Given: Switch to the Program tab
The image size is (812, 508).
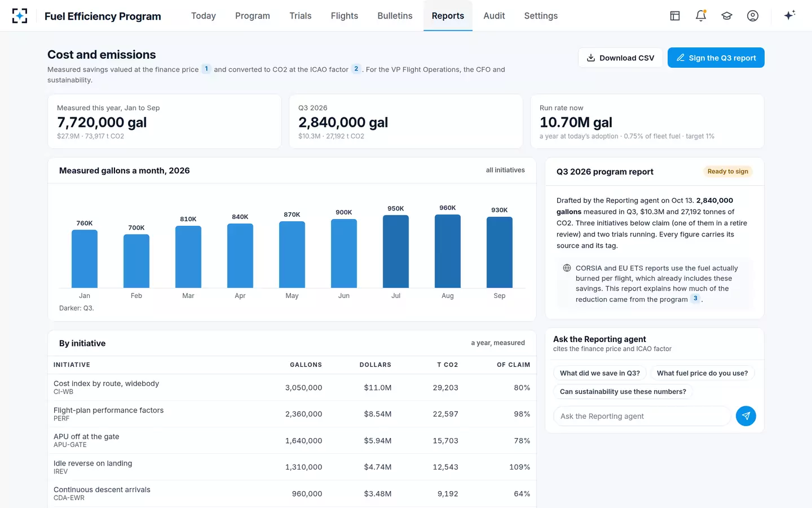Looking at the screenshot, I should [x=253, y=16].
